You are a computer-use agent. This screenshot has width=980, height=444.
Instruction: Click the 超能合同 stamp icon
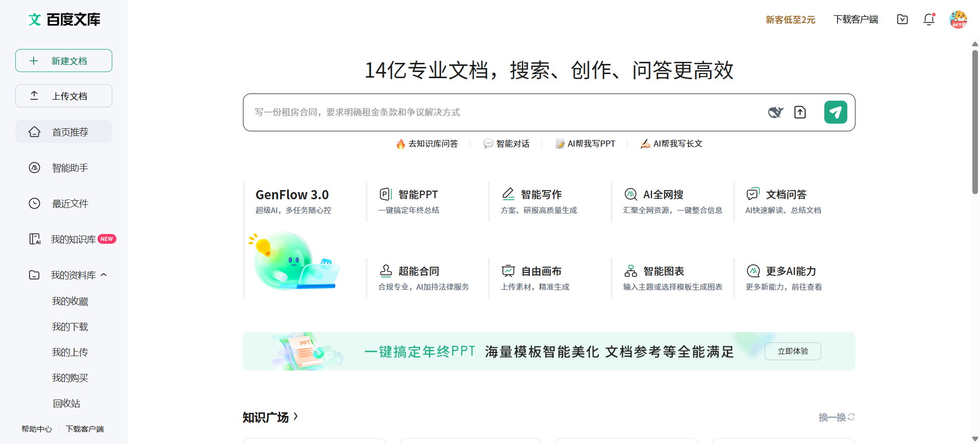(x=386, y=271)
